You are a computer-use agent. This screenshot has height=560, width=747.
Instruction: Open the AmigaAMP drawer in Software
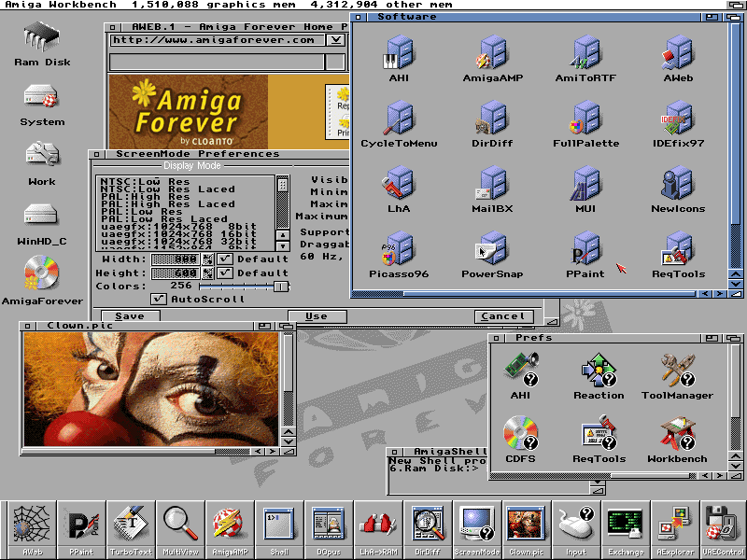pyautogui.click(x=492, y=54)
